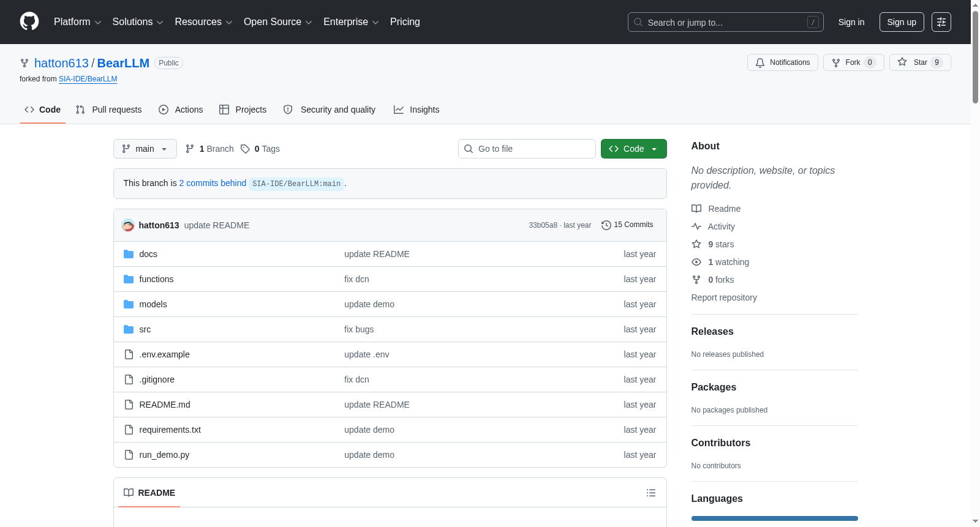980x527 pixels.
Task: Open the hatton613 owner profile link
Action: coord(61,63)
